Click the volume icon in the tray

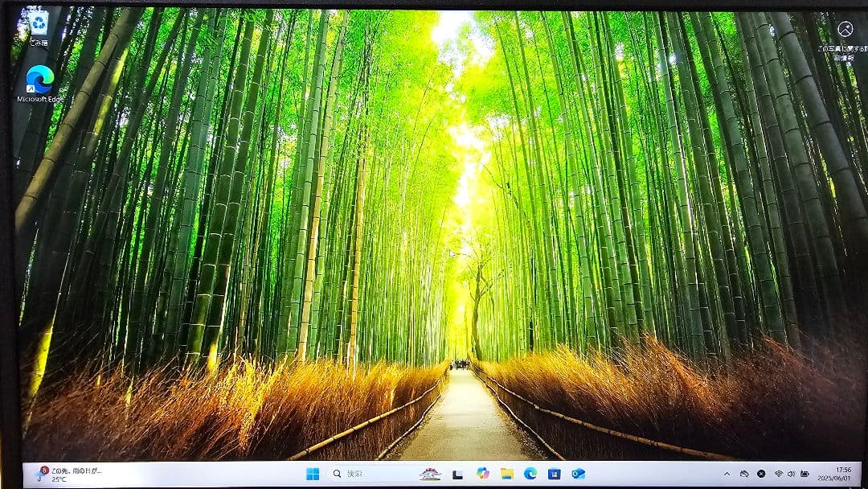(x=791, y=474)
